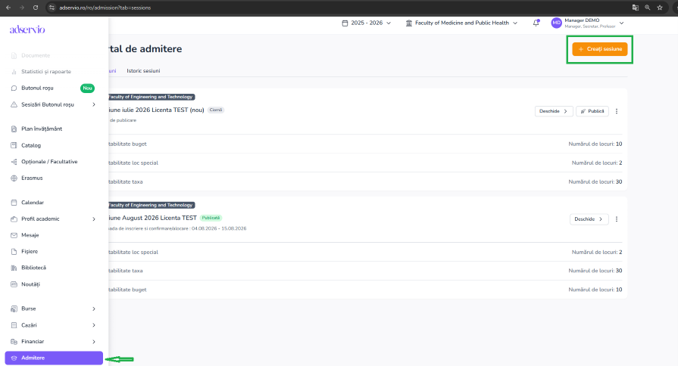This screenshot has width=678, height=366.
Task: Open the notifications bell icon
Action: click(x=536, y=23)
